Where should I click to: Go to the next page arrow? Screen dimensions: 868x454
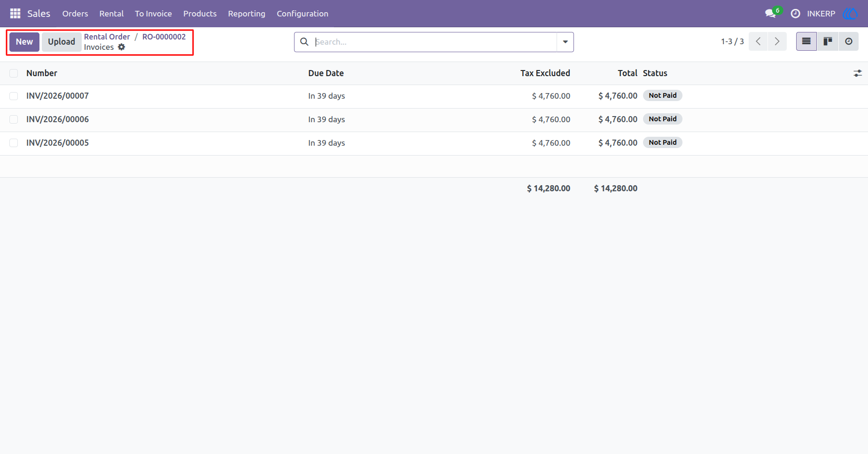pyautogui.click(x=777, y=41)
